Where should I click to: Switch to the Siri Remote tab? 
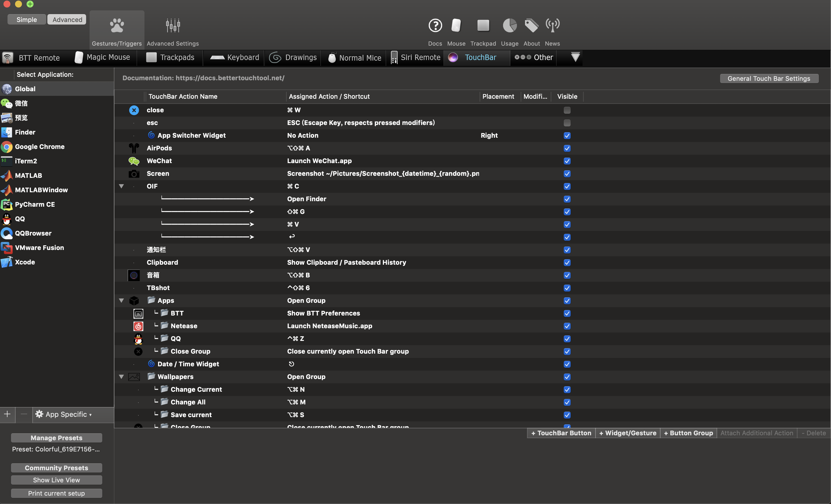click(x=416, y=57)
